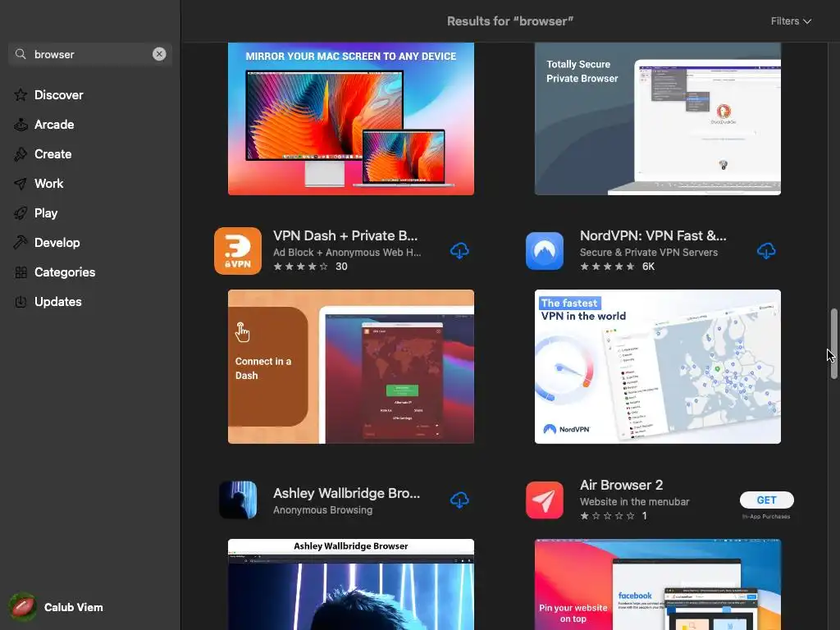The width and height of the screenshot is (840, 630).
Task: Click the NordVPN 6K star rating
Action: pos(608,267)
